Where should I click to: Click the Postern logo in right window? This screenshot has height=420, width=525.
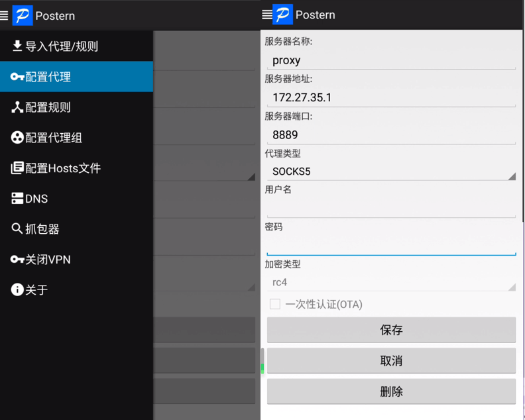point(282,15)
